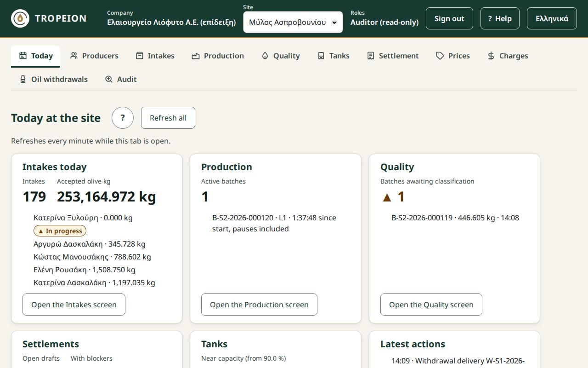Click the Settlements card heading
This screenshot has height=368, width=588.
[51, 344]
